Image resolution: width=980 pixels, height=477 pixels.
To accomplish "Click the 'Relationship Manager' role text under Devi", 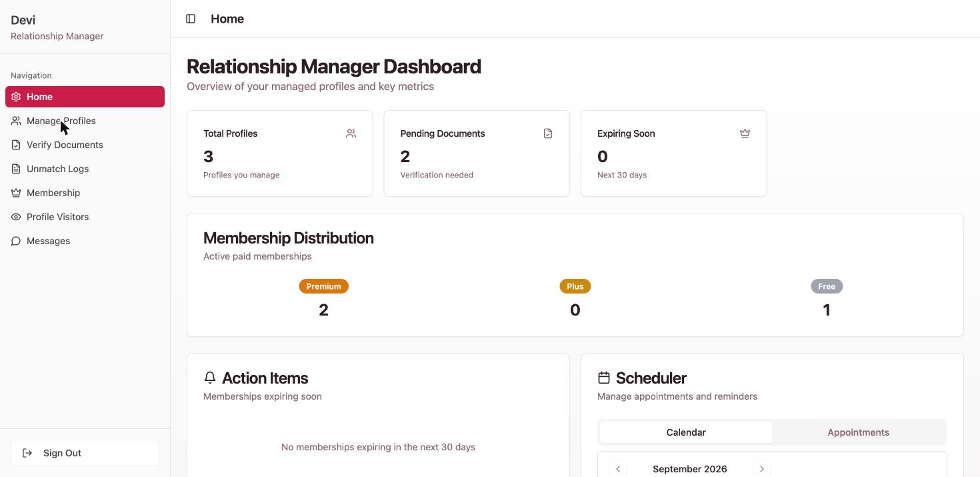I will [57, 36].
